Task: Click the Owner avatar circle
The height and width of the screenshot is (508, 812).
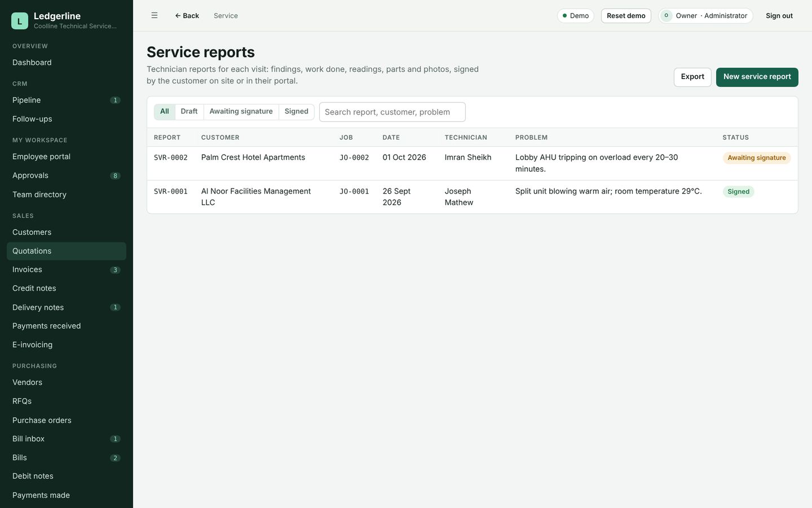Action: tap(666, 16)
